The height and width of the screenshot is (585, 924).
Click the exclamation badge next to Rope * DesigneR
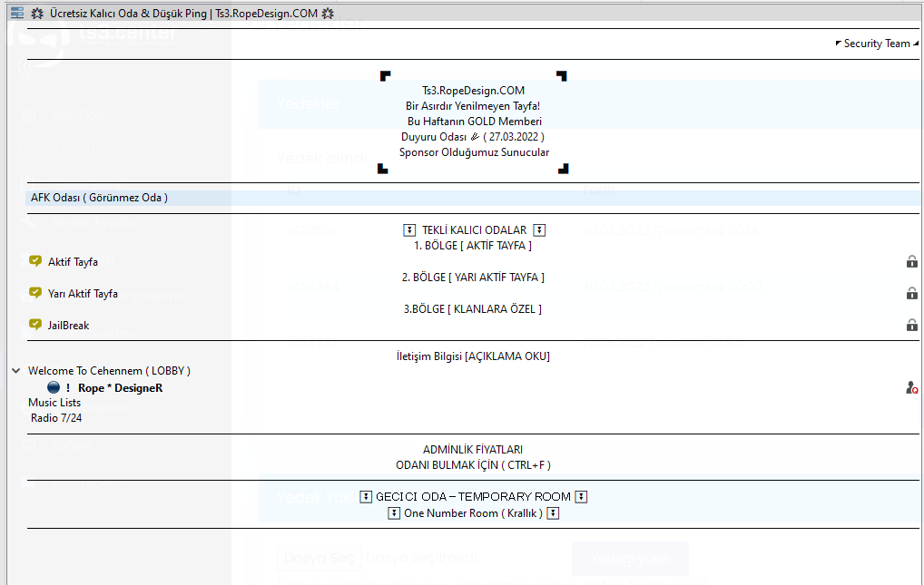click(x=68, y=387)
